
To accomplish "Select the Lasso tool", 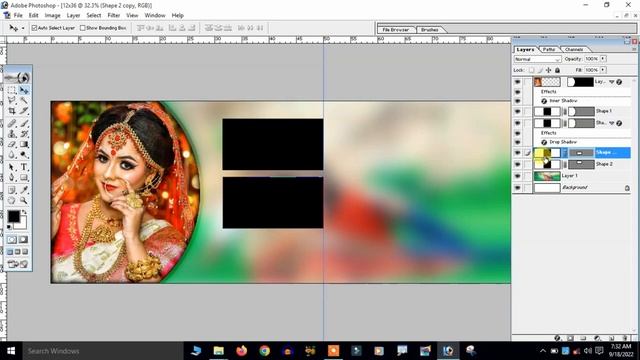I will point(12,100).
